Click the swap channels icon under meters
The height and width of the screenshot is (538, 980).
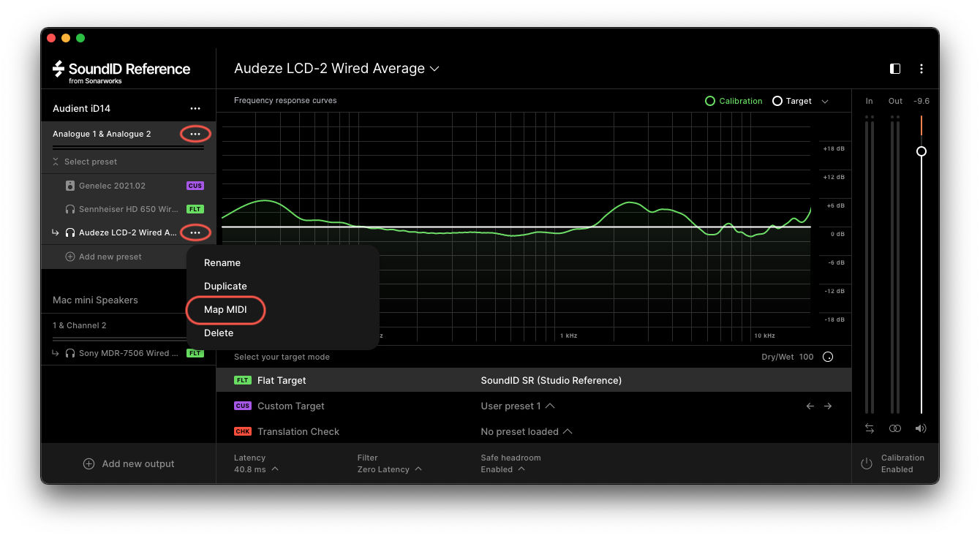point(870,428)
